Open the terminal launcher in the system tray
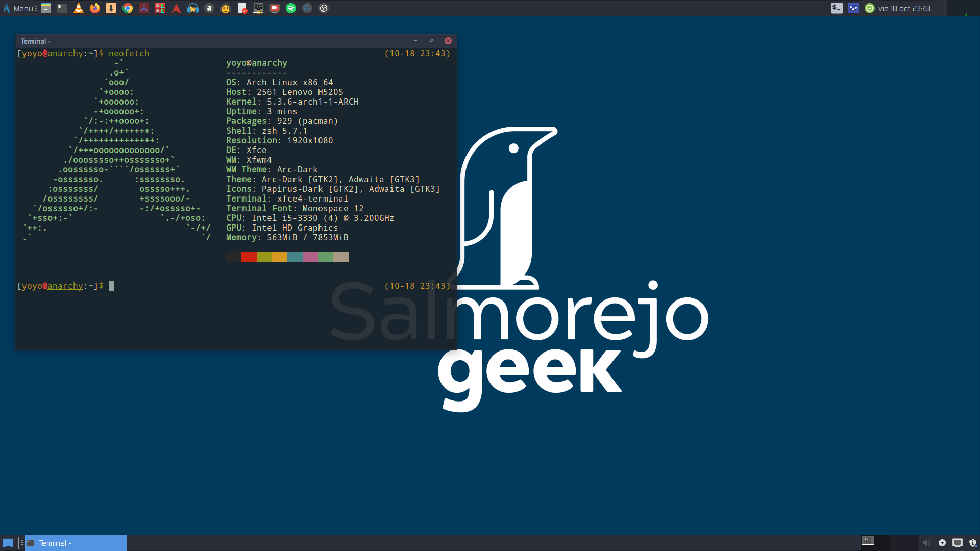Image resolution: width=980 pixels, height=551 pixels. coord(837,8)
